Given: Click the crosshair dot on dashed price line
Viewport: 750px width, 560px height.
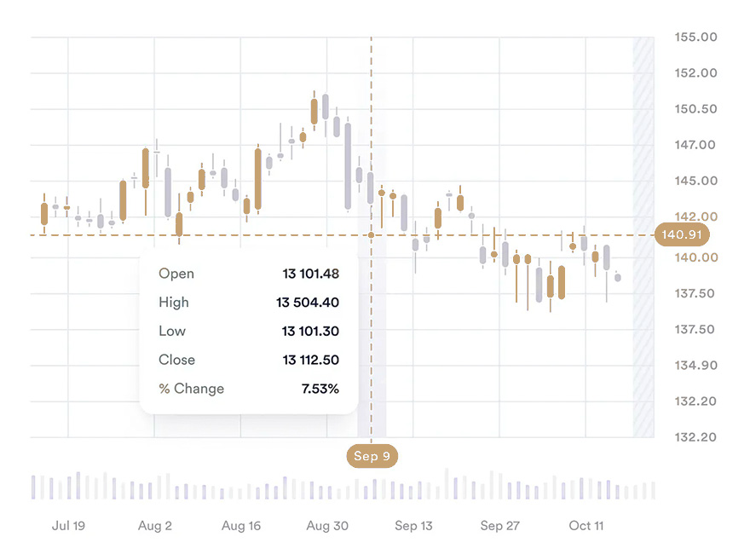Looking at the screenshot, I should [372, 234].
